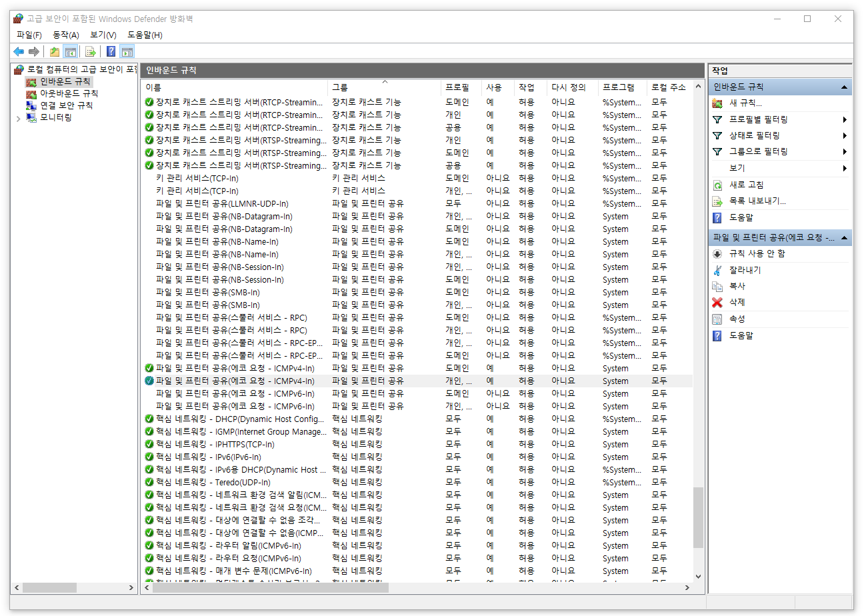Click the 잘라내기 scissors icon

click(x=717, y=271)
